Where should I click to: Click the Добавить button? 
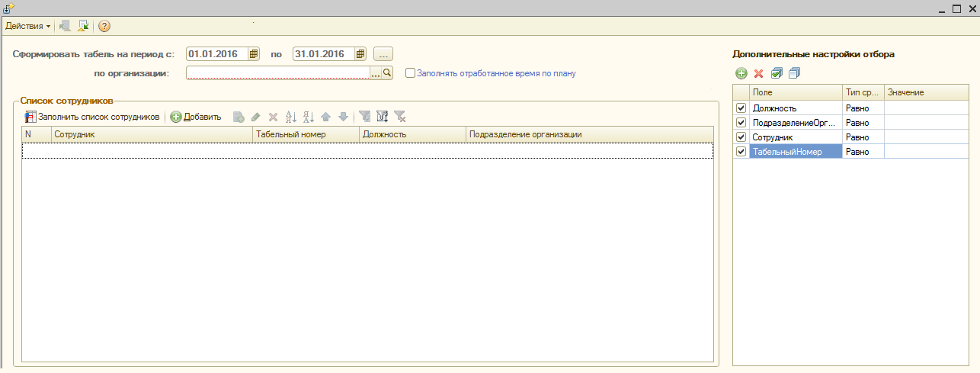point(196,117)
